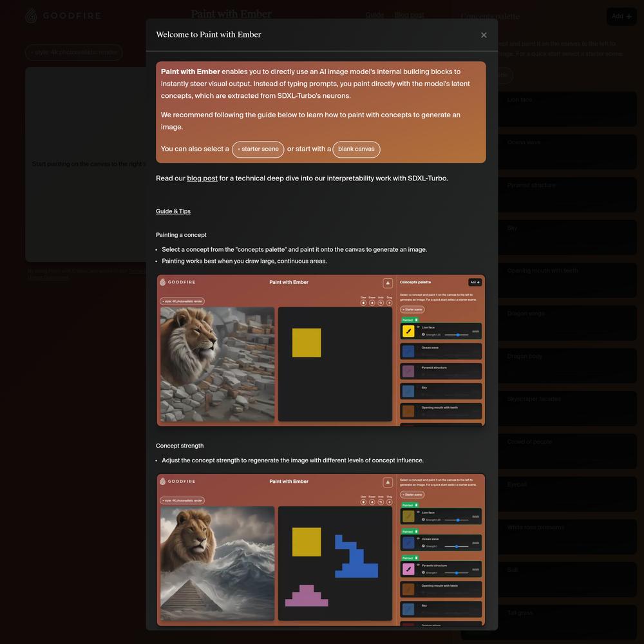Open the blog post link in the dialog text

pyautogui.click(x=202, y=178)
